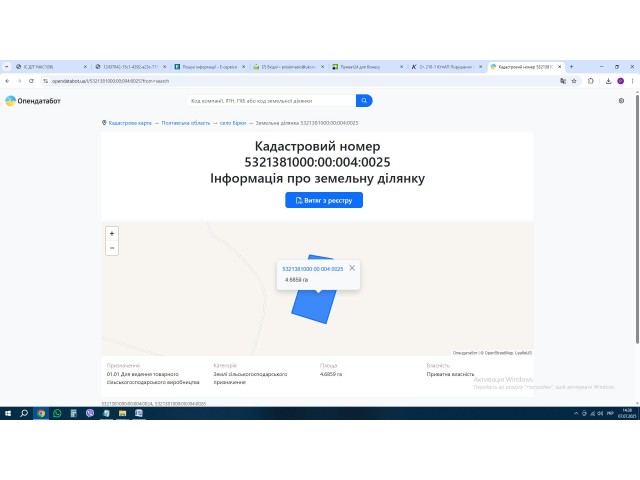Switch to the Ст. 210-1 КУпАП tab
Viewport: 640px width, 480px height.
[445, 67]
